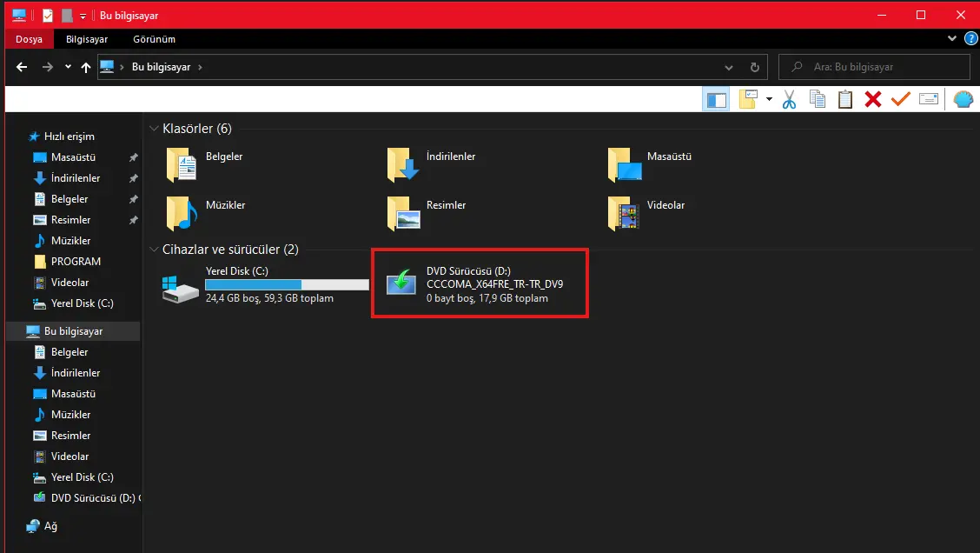
Task: Go forward with the right arrow
Action: [48, 67]
